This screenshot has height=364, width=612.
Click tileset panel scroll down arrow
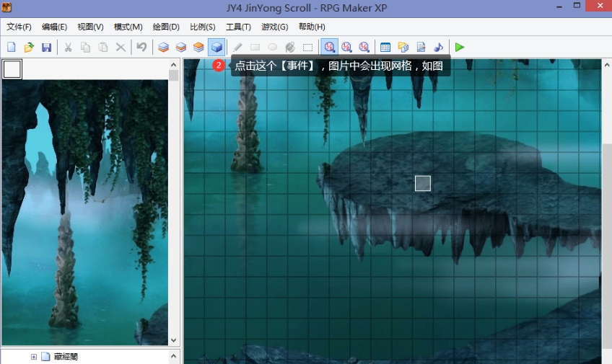pyautogui.click(x=174, y=340)
